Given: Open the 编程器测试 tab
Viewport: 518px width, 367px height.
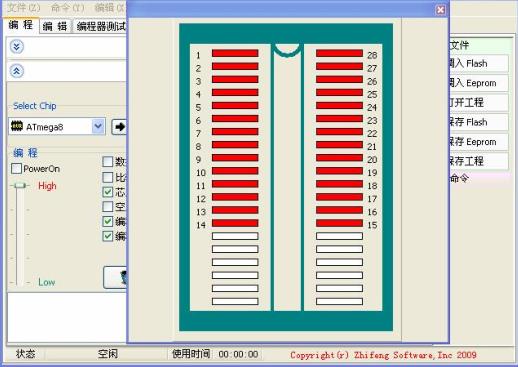Looking at the screenshot, I should coord(100,26).
